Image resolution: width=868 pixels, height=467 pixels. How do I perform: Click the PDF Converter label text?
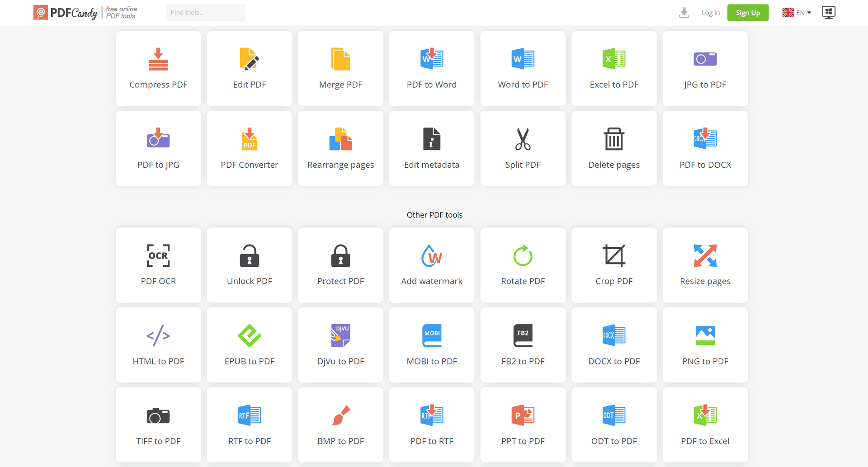pyautogui.click(x=250, y=165)
